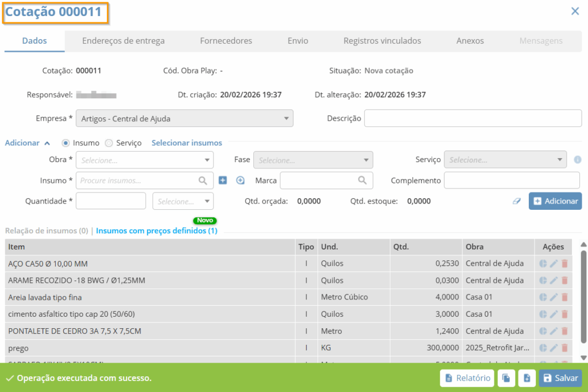Image resolution: width=588 pixels, height=392 pixels.
Task: Click the info icon next to Serviço
Action: coord(578,160)
